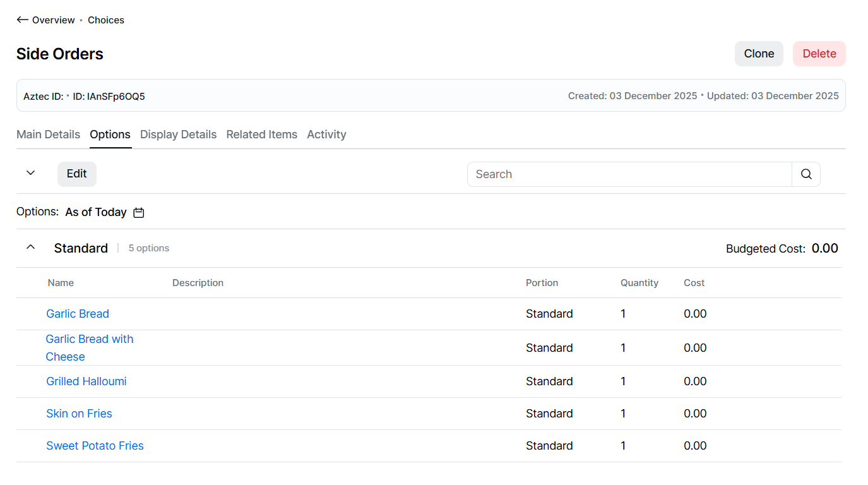Go to the Related Items tab
Viewport: 868px width, 485px height.
(x=261, y=135)
